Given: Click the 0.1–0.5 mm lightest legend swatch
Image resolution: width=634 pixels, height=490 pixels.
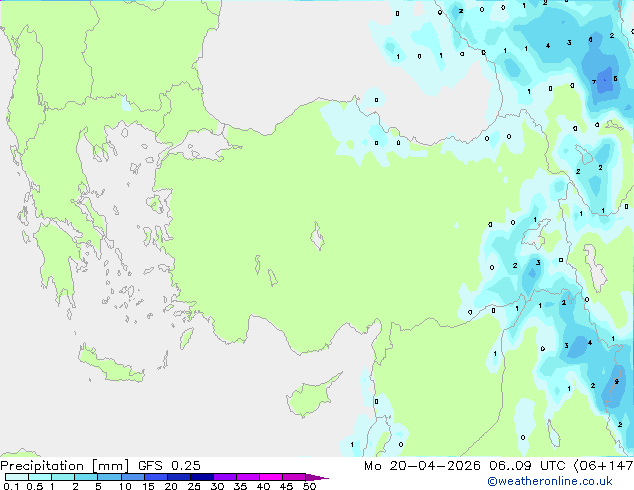Looking at the screenshot, I should click(x=17, y=477).
